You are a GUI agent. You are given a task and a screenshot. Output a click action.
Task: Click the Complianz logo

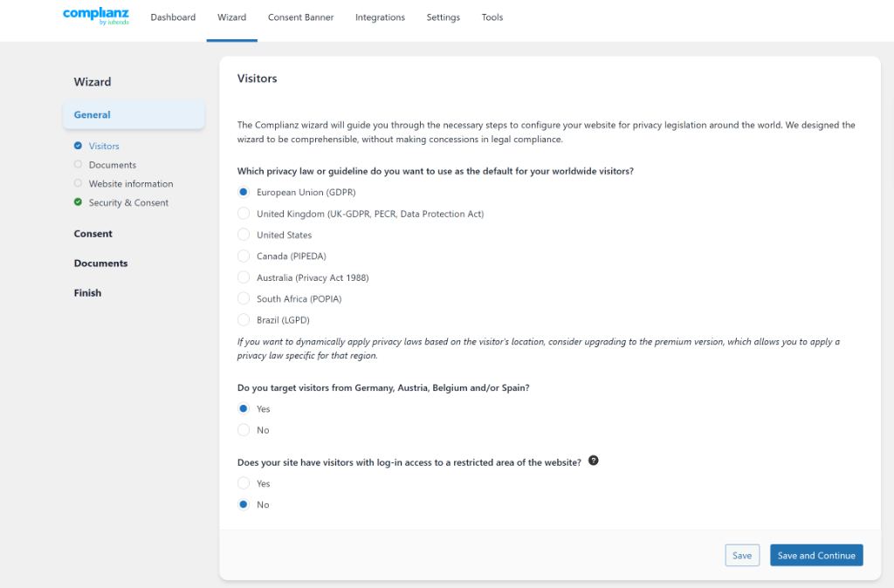click(x=95, y=16)
